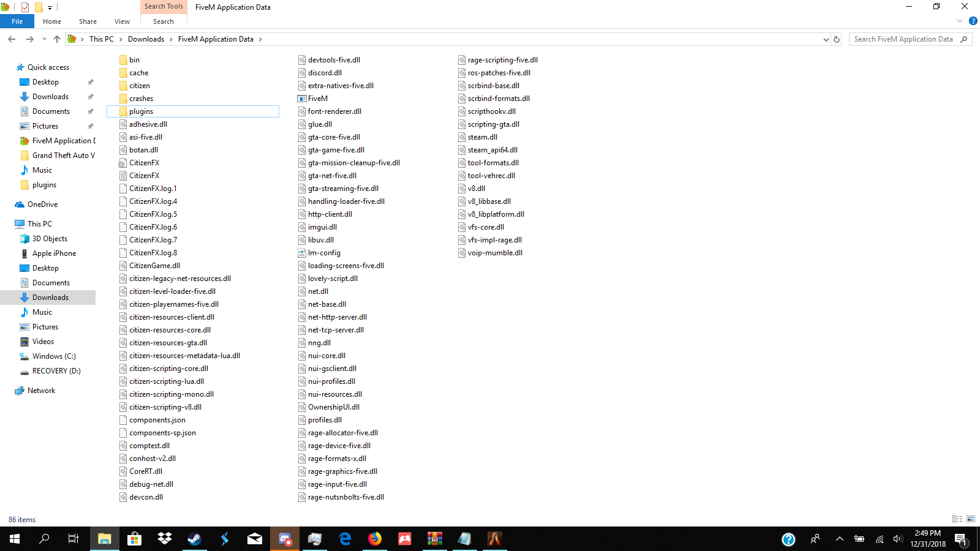Select Apple iPhone device
The width and height of the screenshot is (980, 551).
(54, 253)
